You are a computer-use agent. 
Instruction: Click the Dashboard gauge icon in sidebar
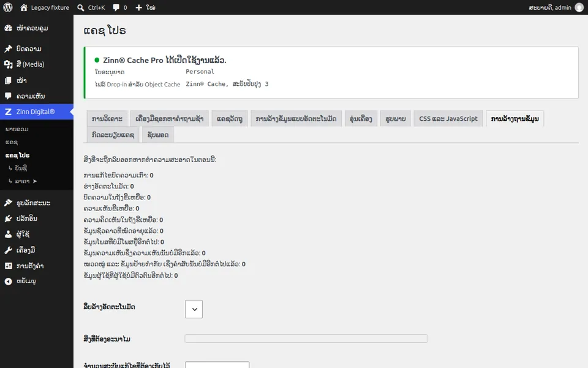[8, 28]
